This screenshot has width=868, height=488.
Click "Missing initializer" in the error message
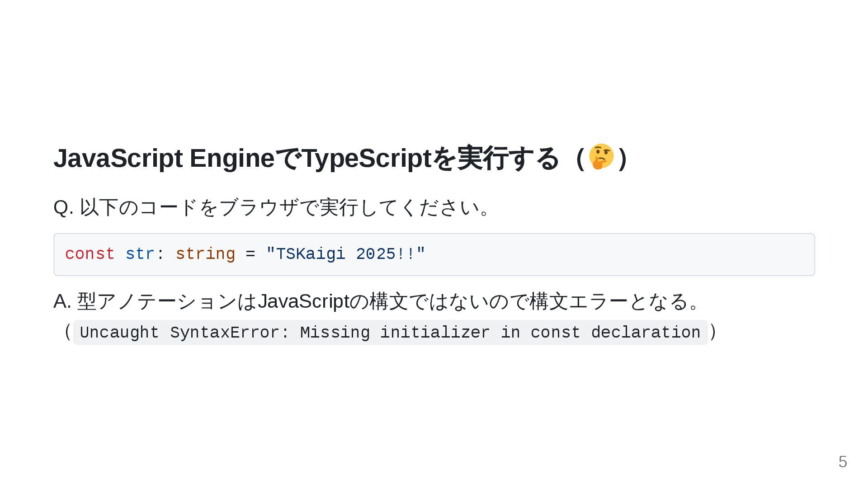395,333
